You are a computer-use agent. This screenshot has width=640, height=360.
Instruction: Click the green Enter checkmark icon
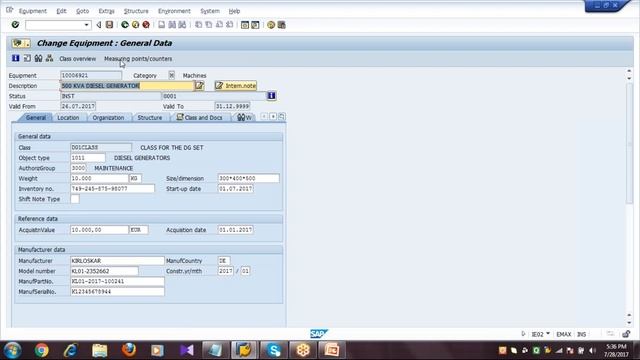pyautogui.click(x=15, y=25)
